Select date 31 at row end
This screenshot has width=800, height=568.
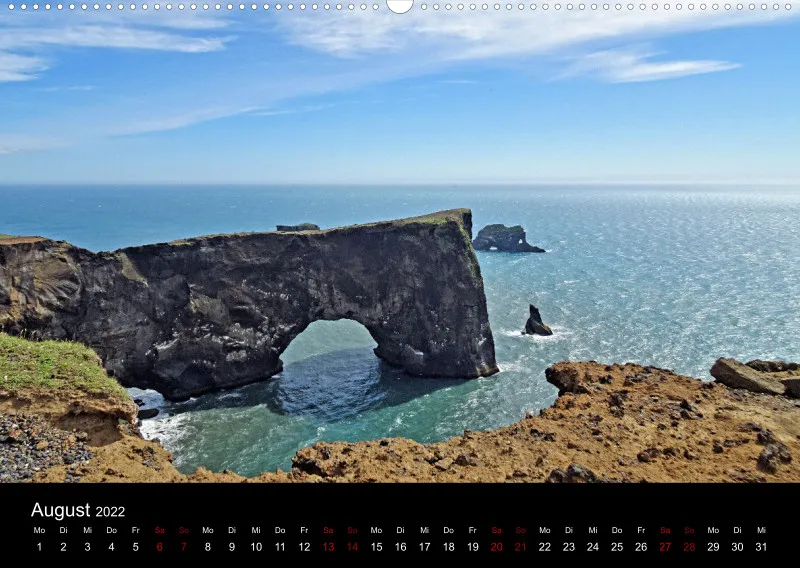click(x=761, y=547)
